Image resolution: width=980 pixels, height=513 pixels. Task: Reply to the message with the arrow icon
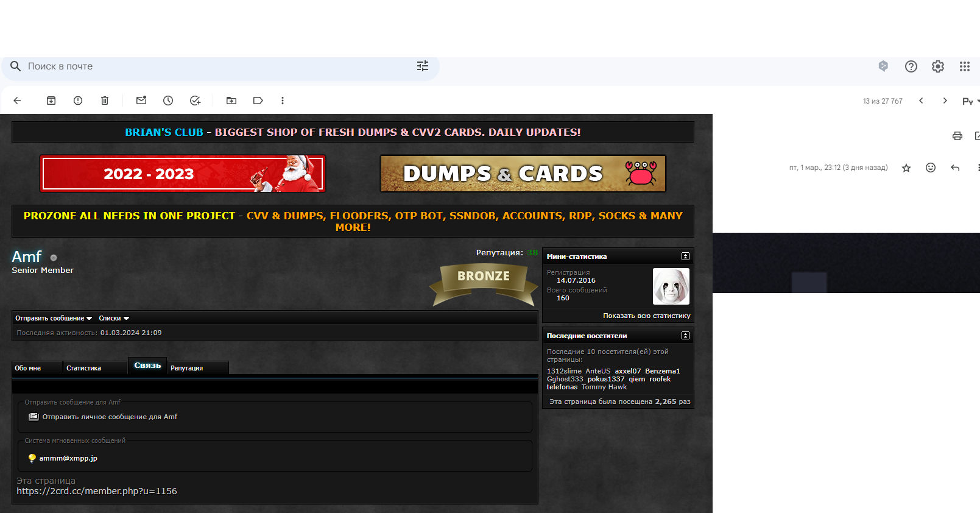pyautogui.click(x=955, y=168)
